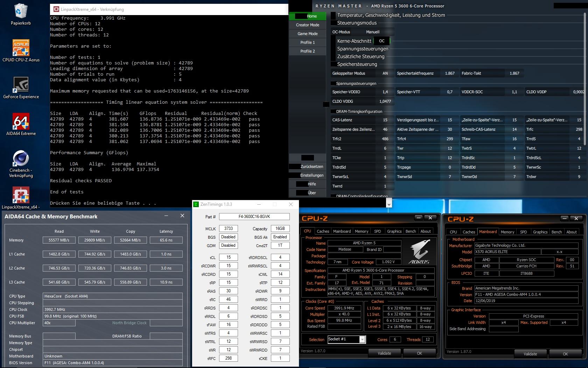Click VDDCR-SOC 1,1 value in Ryzen Master
The image size is (588, 368).
click(514, 92)
